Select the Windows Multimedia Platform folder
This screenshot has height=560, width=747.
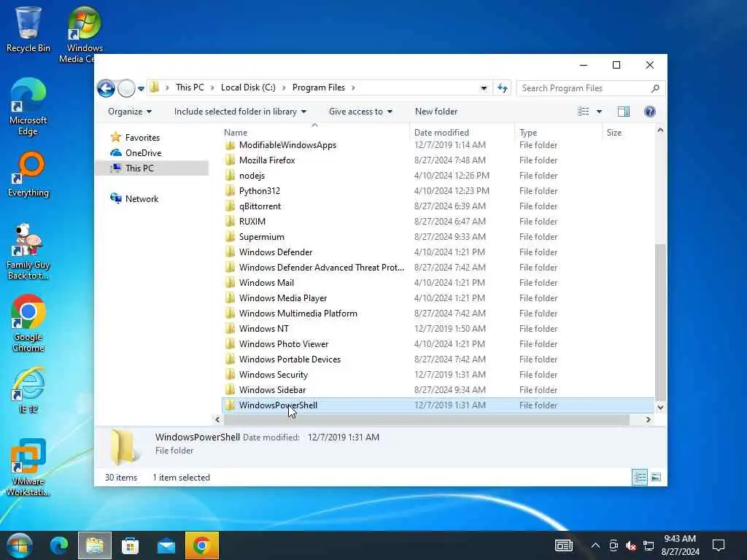click(x=298, y=314)
